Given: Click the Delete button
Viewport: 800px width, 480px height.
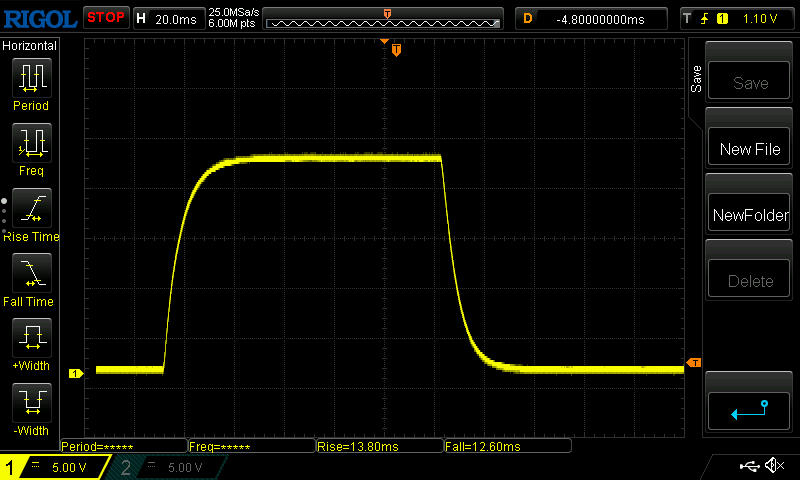Looking at the screenshot, I should [749, 279].
